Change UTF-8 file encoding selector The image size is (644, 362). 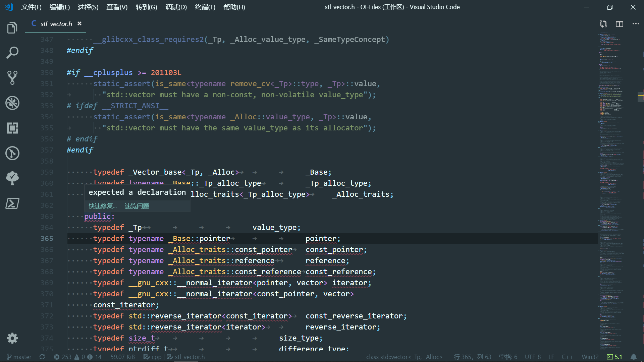pos(533,357)
